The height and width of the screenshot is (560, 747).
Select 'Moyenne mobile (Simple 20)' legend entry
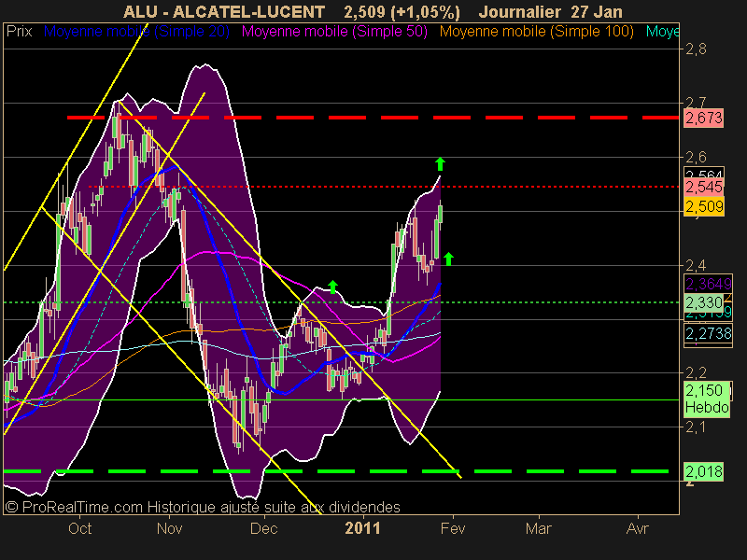(x=136, y=32)
